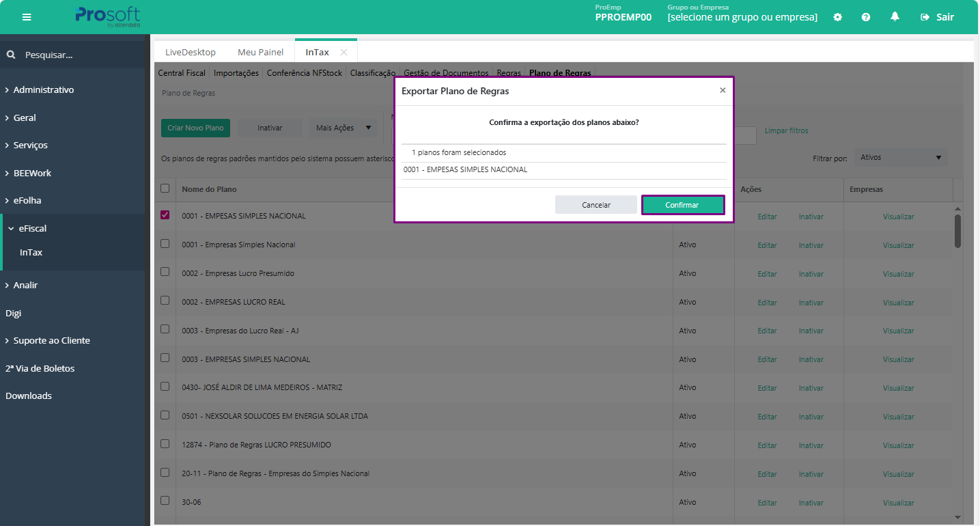The image size is (980, 526).
Task: Open the Classificação section
Action: coord(373,73)
